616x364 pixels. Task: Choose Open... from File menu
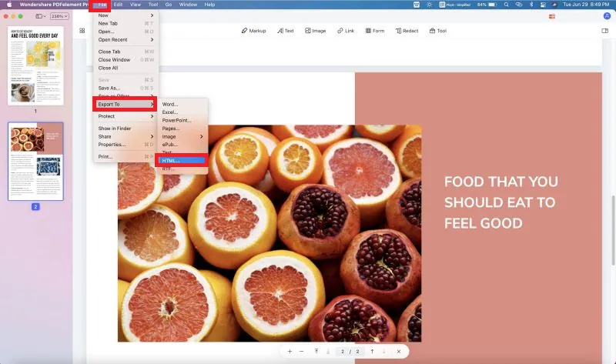[126, 32]
